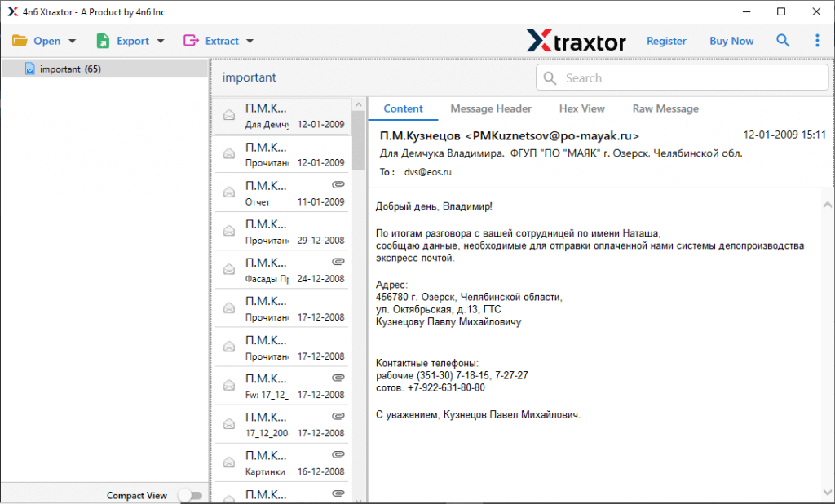Select the 'Отчет' message dated 11-01-2009
Viewport: 835px width, 504px height.
pyautogui.click(x=282, y=192)
